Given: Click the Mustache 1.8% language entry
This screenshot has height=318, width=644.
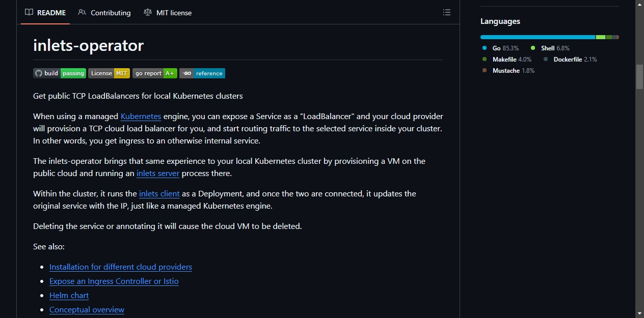Looking at the screenshot, I should [508, 71].
